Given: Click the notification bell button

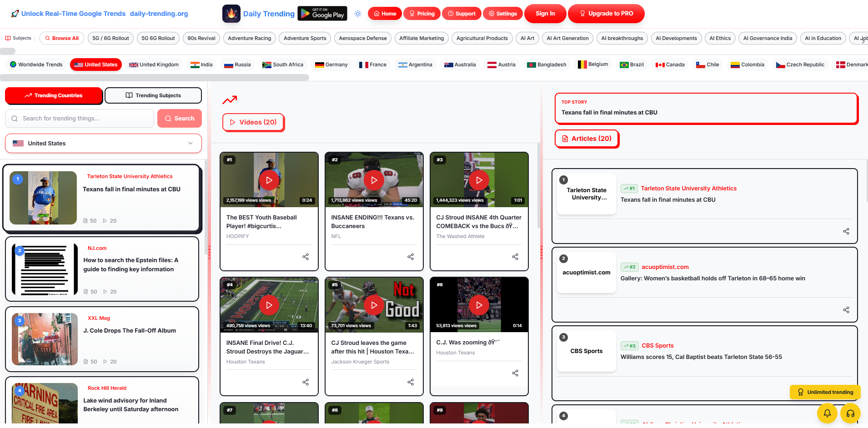Looking at the screenshot, I should [828, 413].
